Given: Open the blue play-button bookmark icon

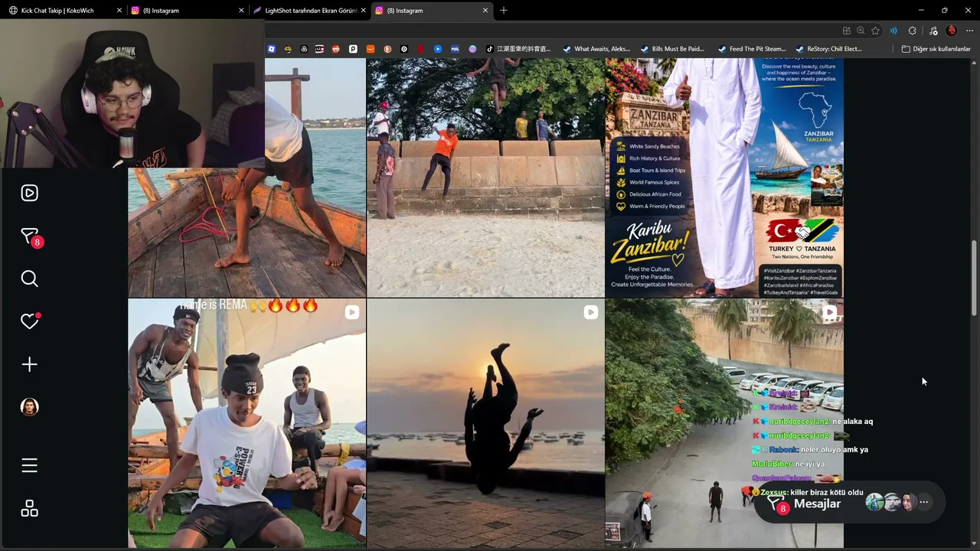Looking at the screenshot, I should [438, 49].
